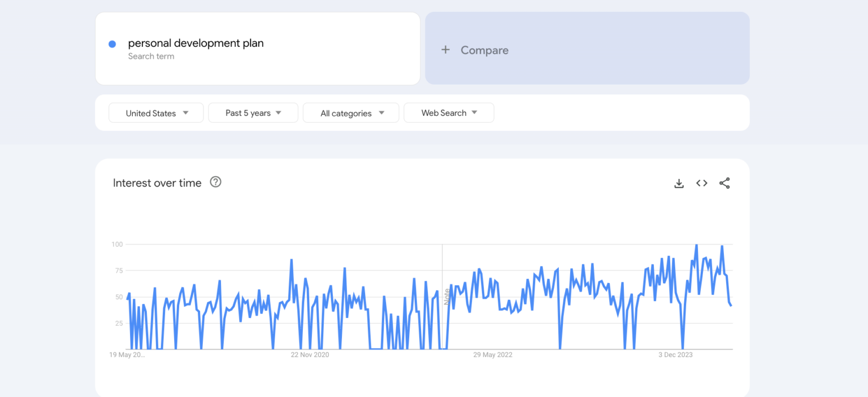Open the embed code for the chart
The height and width of the screenshot is (397, 868).
(x=701, y=183)
